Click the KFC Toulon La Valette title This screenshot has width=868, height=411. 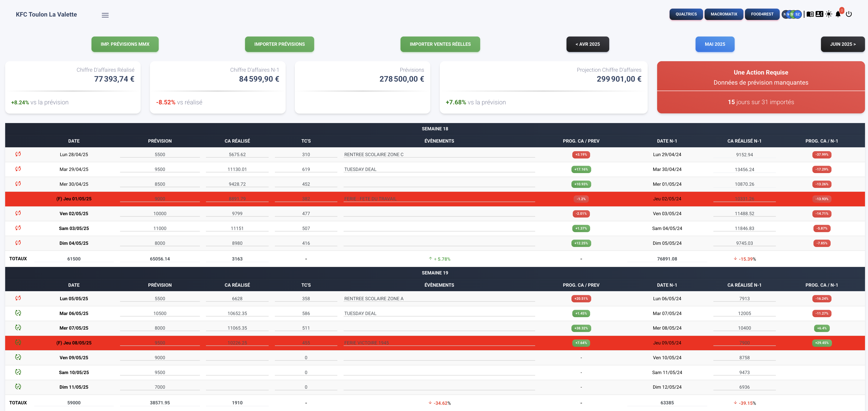pyautogui.click(x=46, y=14)
